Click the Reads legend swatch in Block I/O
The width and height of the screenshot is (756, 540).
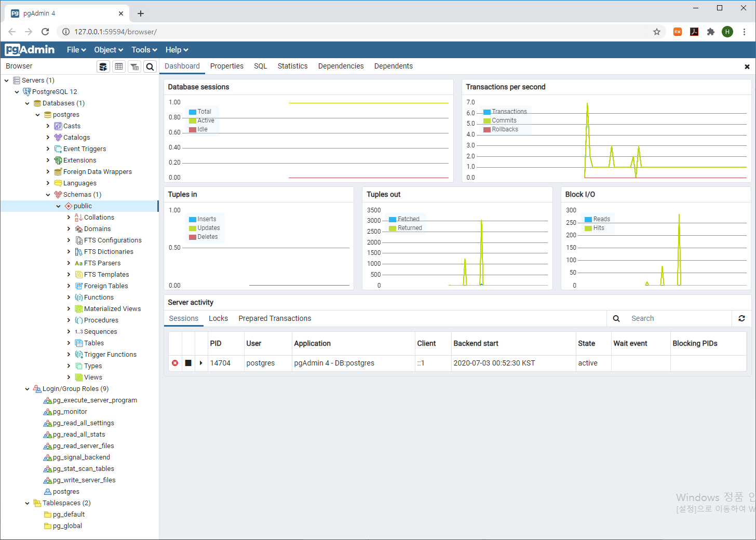(588, 219)
